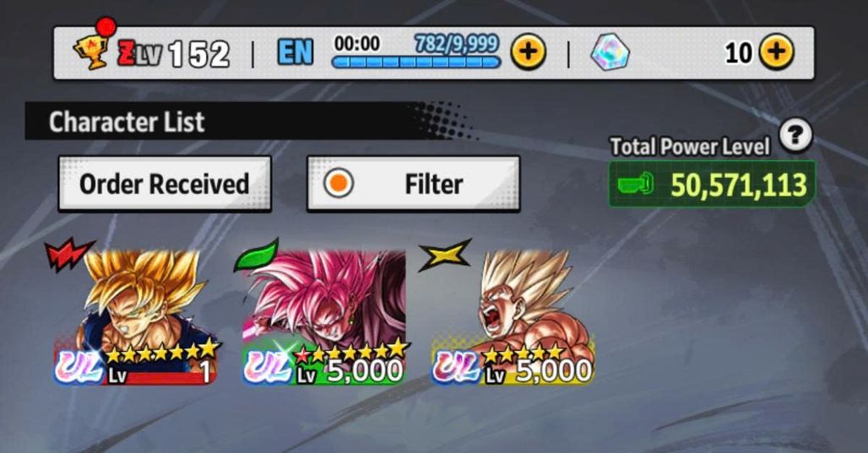
Task: Tap the red lightning element icon
Action: click(68, 256)
